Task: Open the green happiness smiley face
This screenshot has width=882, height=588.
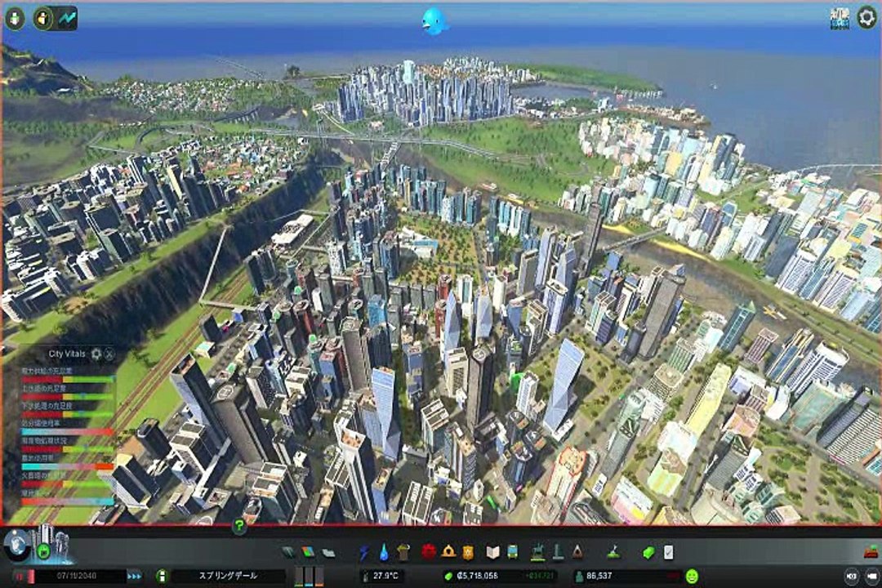Action: [692, 577]
